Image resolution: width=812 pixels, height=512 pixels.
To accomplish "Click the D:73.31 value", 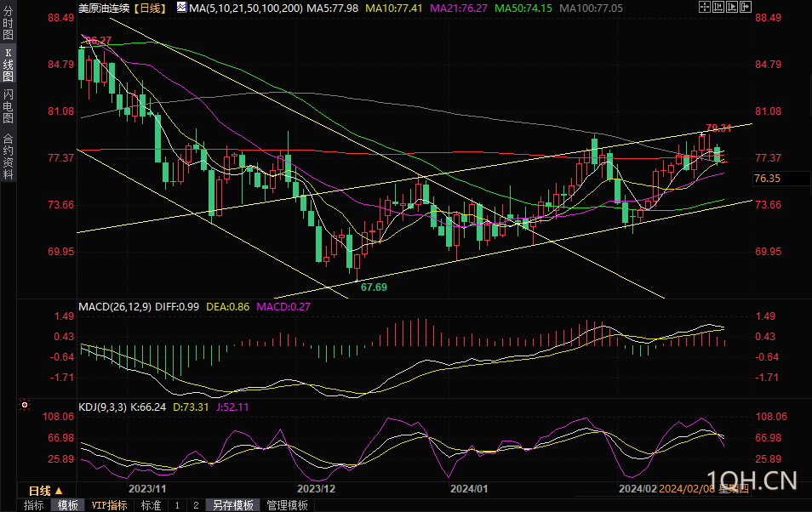I will click(191, 407).
